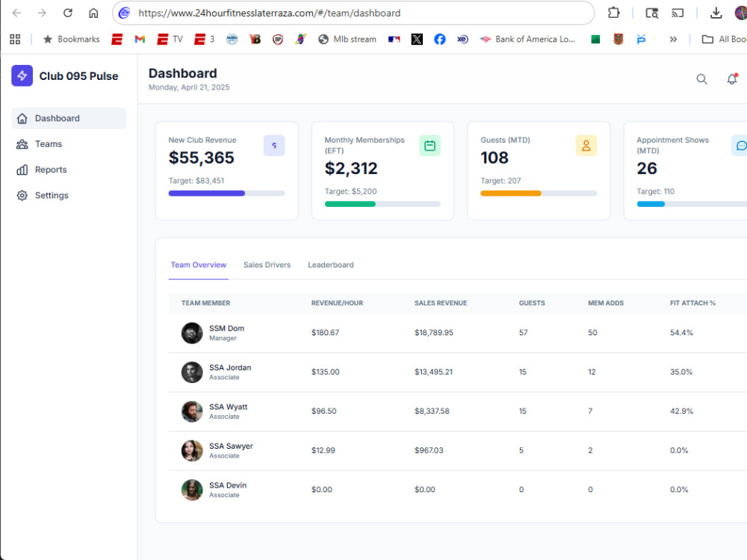Click the $55,365 revenue value
The height and width of the screenshot is (560, 747).
tap(202, 158)
